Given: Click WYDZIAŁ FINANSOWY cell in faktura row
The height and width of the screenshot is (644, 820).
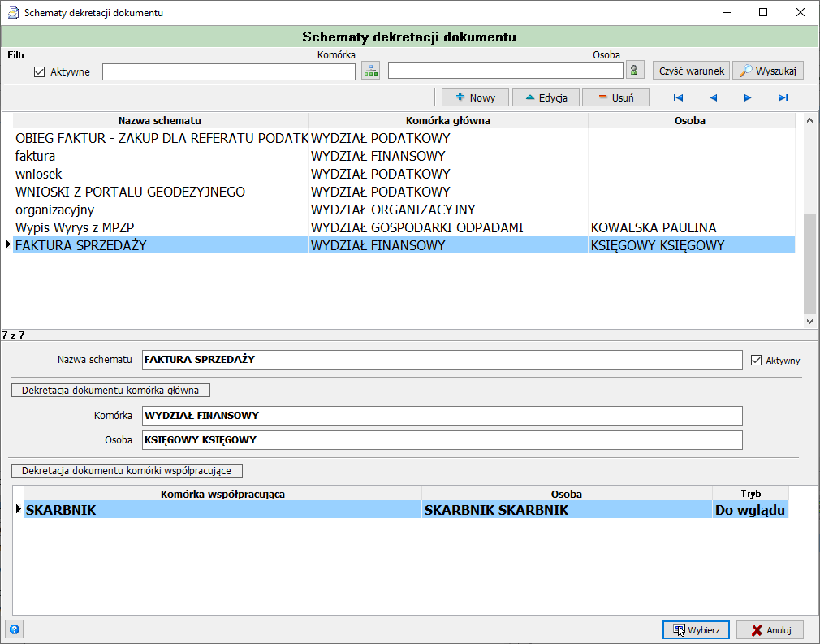Looking at the screenshot, I should pyautogui.click(x=448, y=156).
